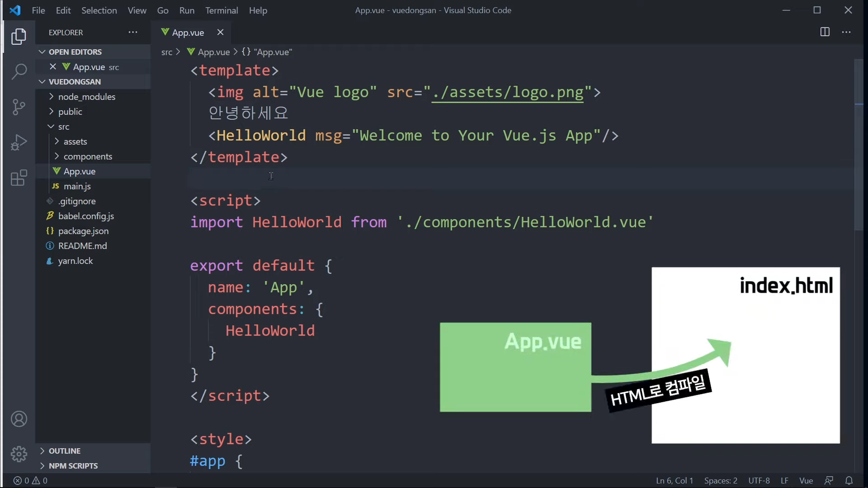Viewport: 868px width, 488px height.
Task: Click the editor vertical scrollbar
Action: (x=859, y=145)
